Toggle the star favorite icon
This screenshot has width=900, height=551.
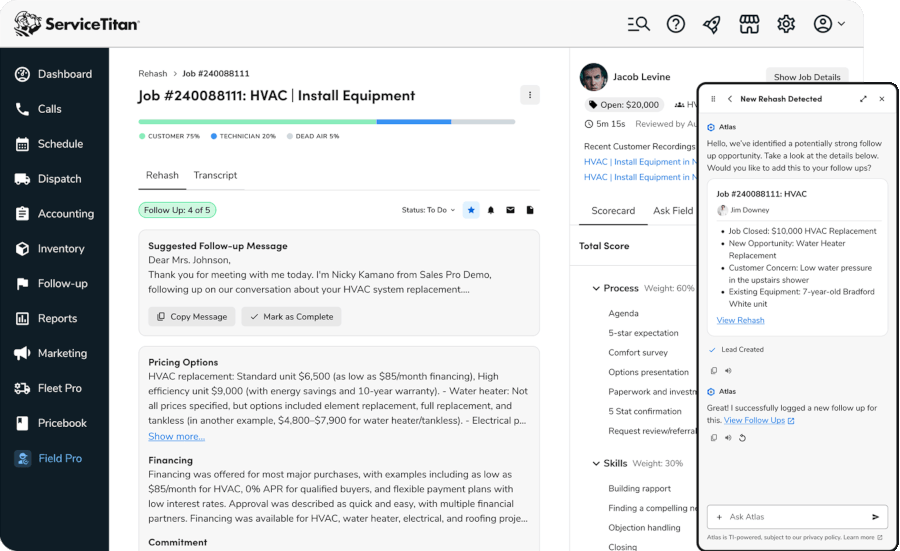[x=471, y=210]
